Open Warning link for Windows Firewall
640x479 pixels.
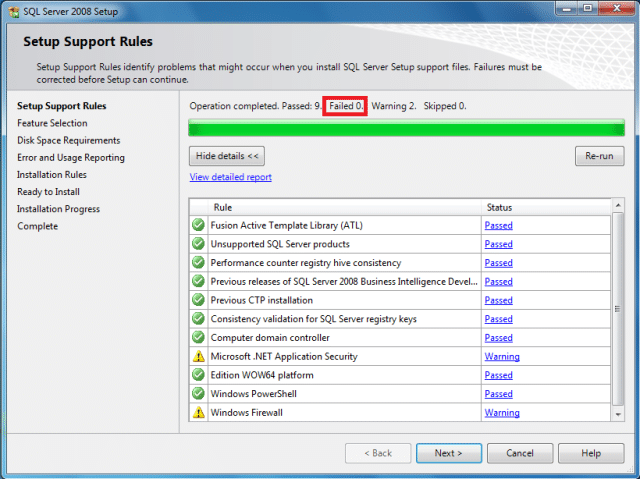click(x=502, y=413)
